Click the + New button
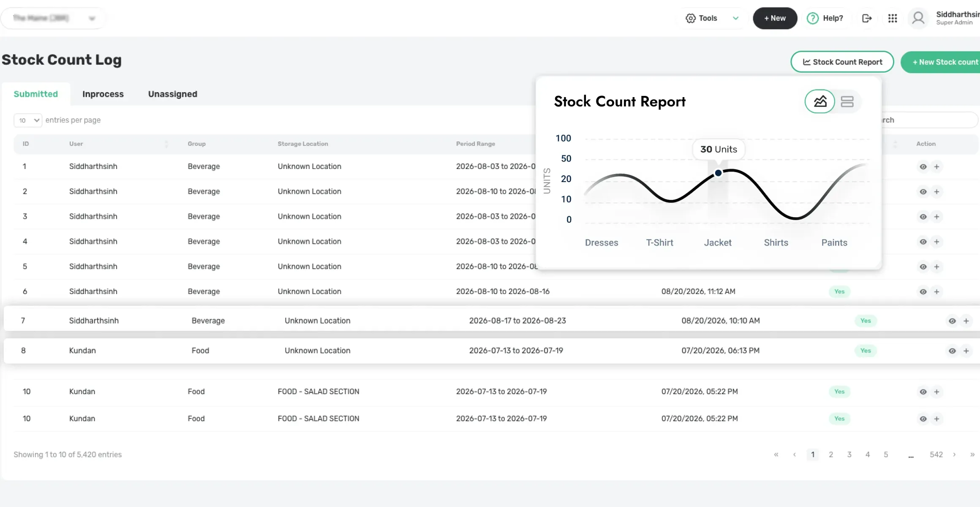The width and height of the screenshot is (980, 507). pyautogui.click(x=775, y=18)
